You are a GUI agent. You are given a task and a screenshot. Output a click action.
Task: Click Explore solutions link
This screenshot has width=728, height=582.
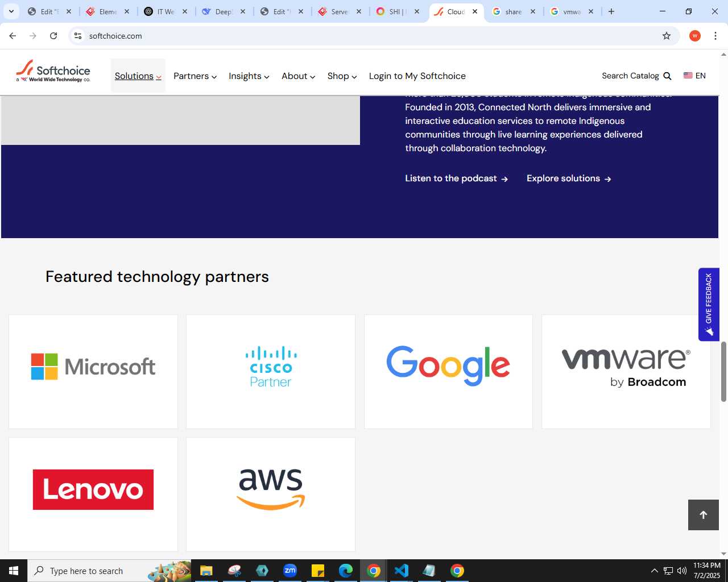click(x=569, y=178)
